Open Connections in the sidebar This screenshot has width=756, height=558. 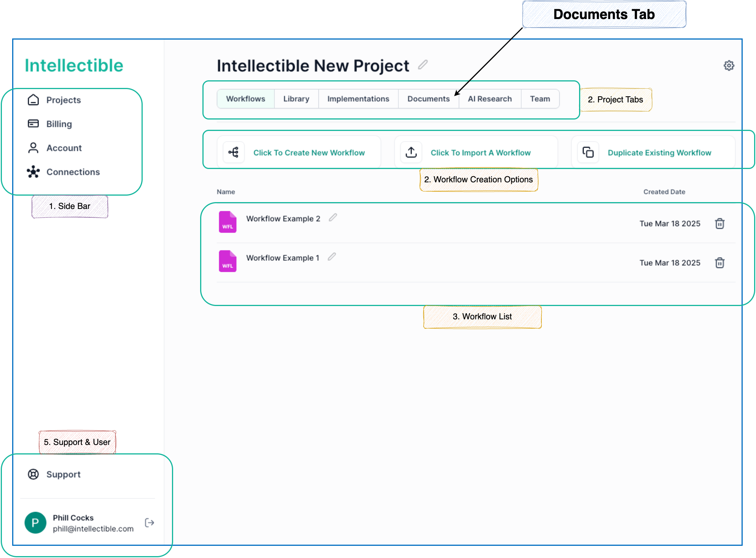click(73, 172)
